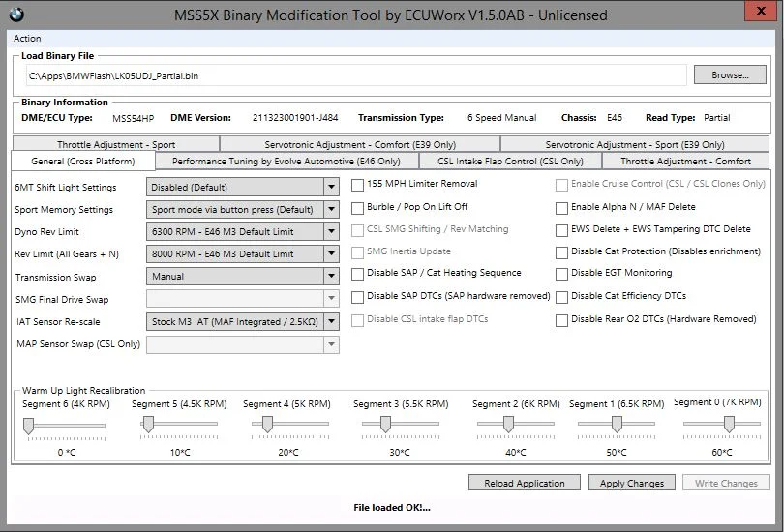Toggle Burble / Pop On Lift Off
Viewport: 784px width, 532px height.
357,208
